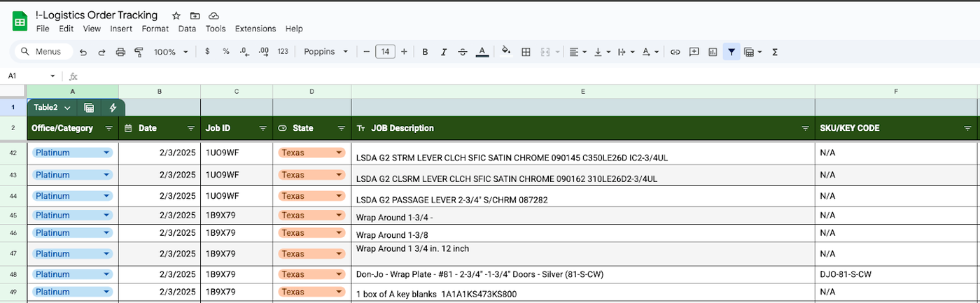Open the Edit menu
This screenshot has height=303, width=980.
[x=66, y=29]
